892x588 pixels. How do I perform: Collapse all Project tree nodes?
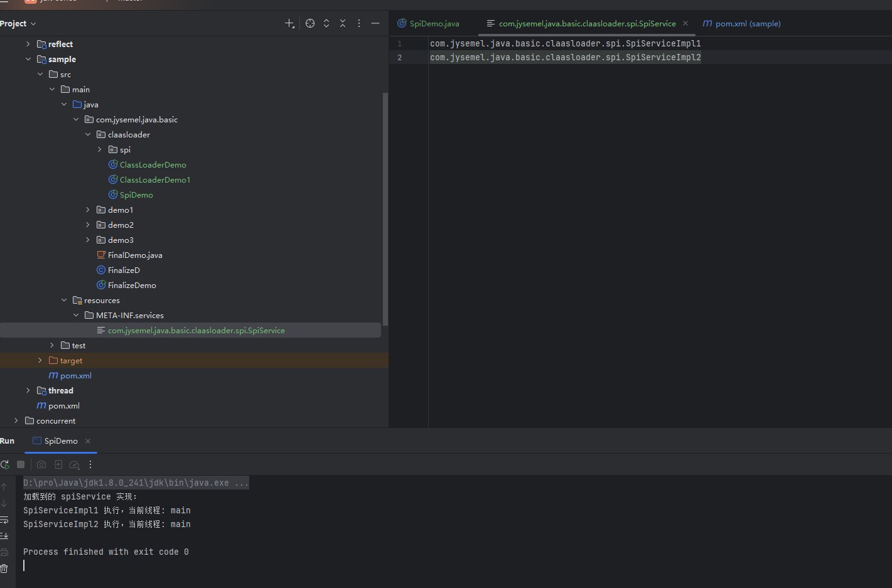pyautogui.click(x=343, y=23)
